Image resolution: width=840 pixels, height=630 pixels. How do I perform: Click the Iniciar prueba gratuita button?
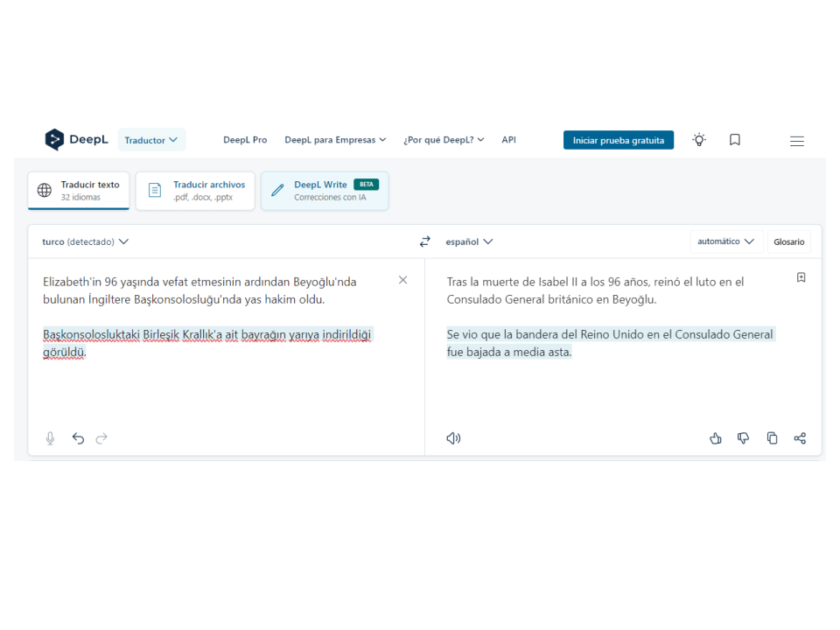click(619, 140)
